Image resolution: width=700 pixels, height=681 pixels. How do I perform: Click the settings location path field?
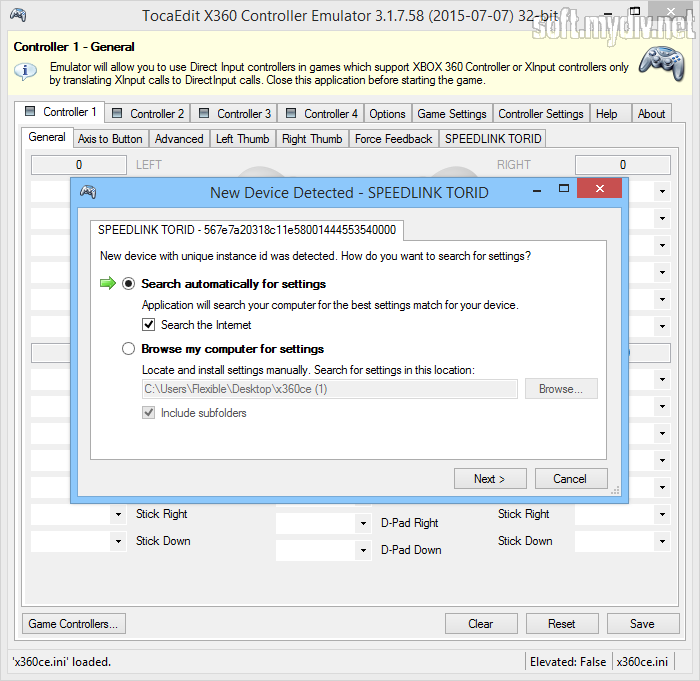point(330,389)
